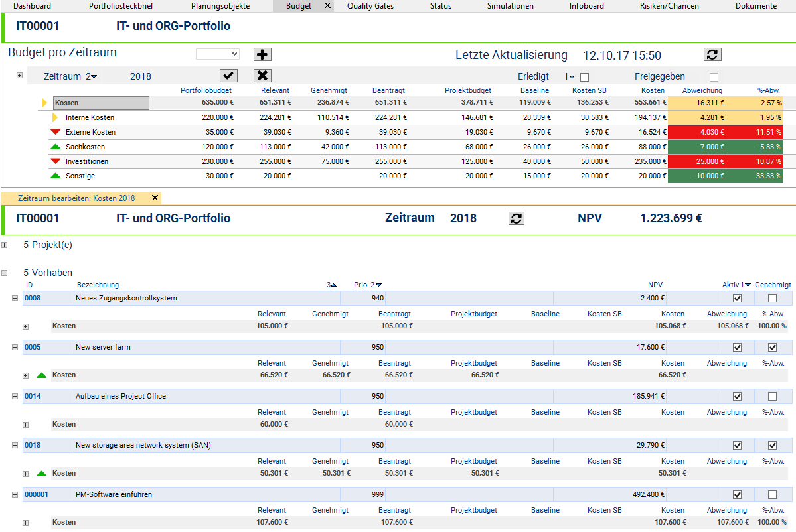This screenshot has width=796, height=532.
Task: Click green up arrow beside Sachkosten
Action: coord(56,147)
